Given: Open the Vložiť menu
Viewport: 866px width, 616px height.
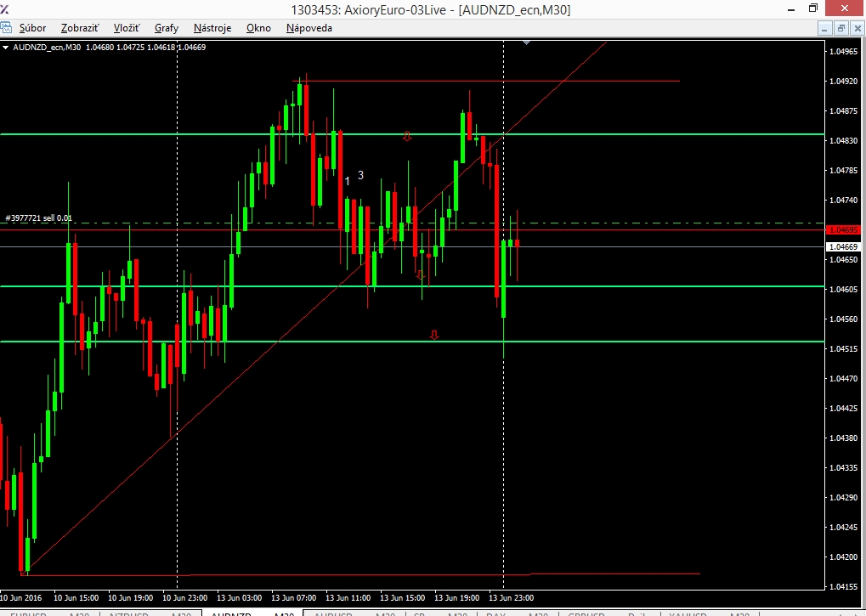Looking at the screenshot, I should point(127,28).
